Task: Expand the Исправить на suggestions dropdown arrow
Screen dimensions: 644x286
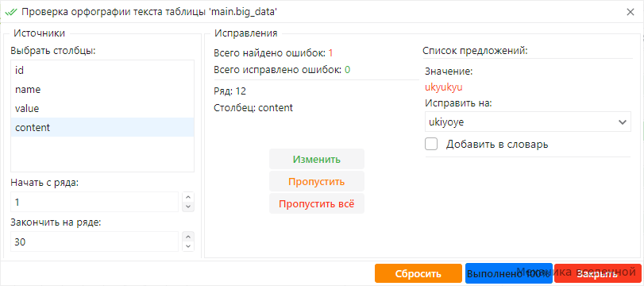Action: tap(623, 122)
